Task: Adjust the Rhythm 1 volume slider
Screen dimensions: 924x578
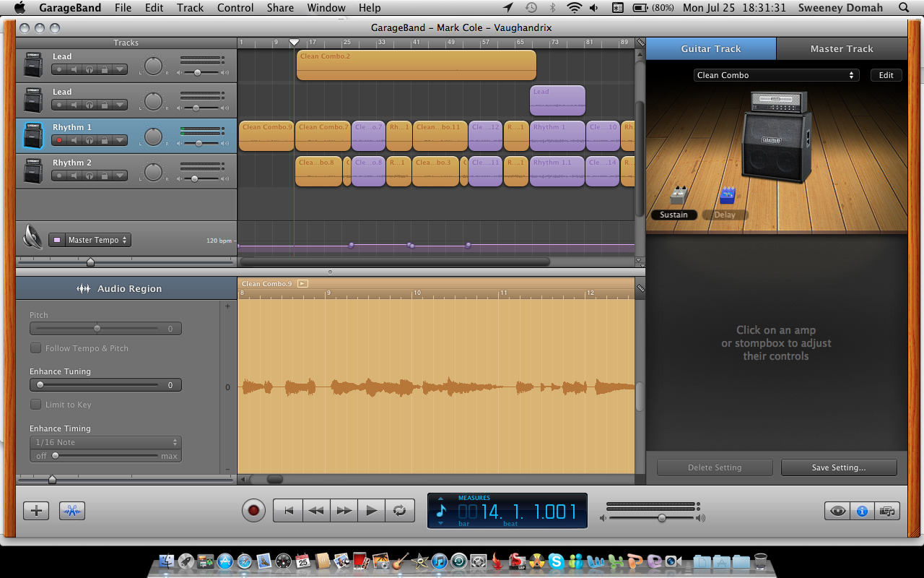Action: tap(199, 144)
